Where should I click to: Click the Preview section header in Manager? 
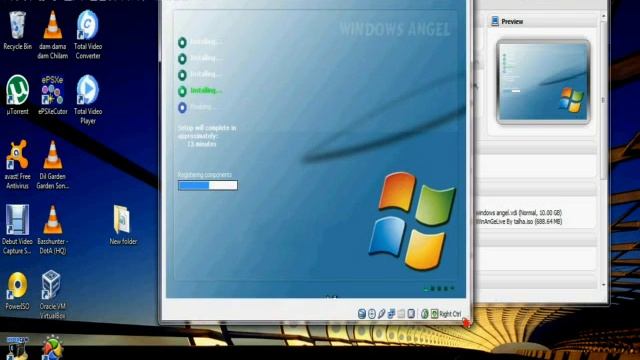(x=542, y=21)
